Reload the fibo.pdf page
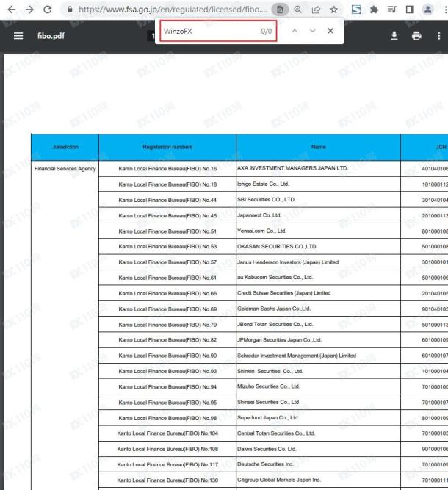 (48, 10)
